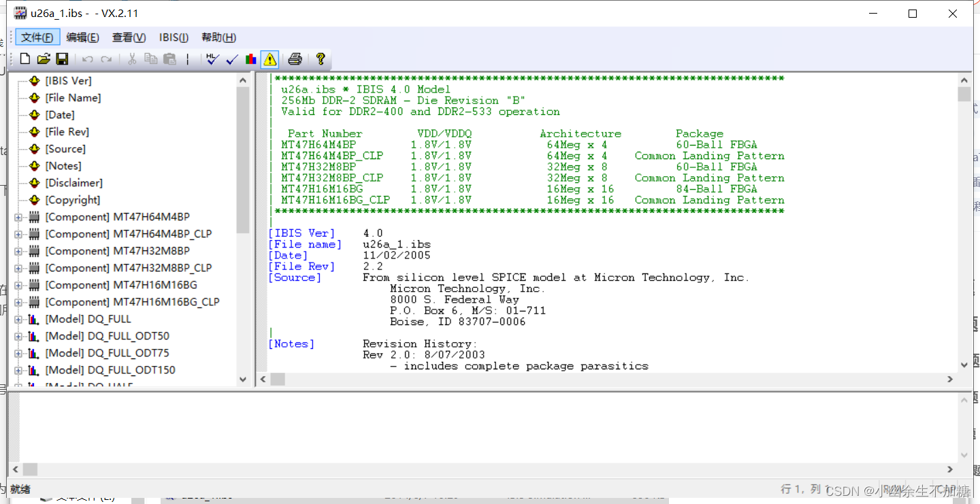The width and height of the screenshot is (980, 504).
Task: Click the 就绪 status bar text
Action: tap(20, 490)
